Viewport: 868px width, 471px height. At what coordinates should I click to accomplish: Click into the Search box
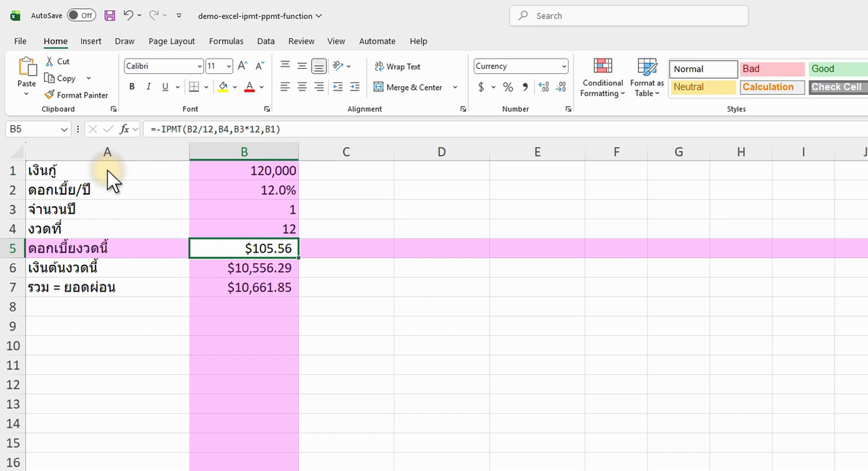629,16
